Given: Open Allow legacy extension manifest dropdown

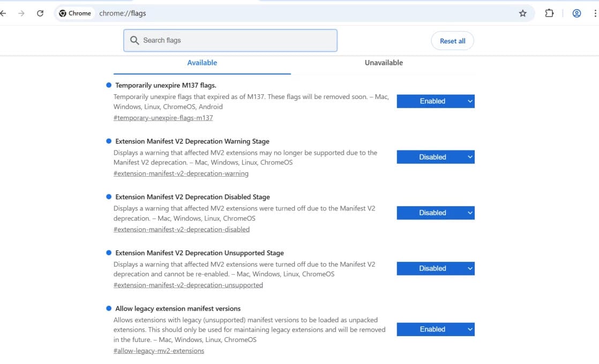Looking at the screenshot, I should coord(435,329).
